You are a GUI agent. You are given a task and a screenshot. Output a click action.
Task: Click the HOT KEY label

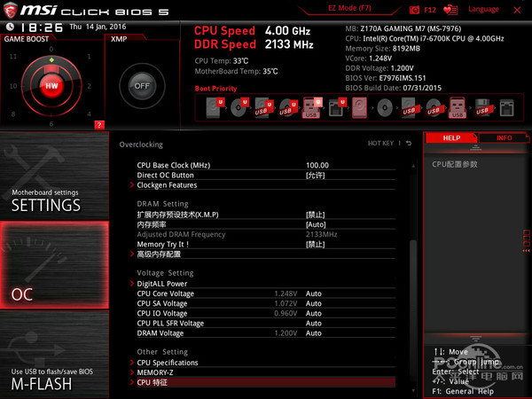380,143
